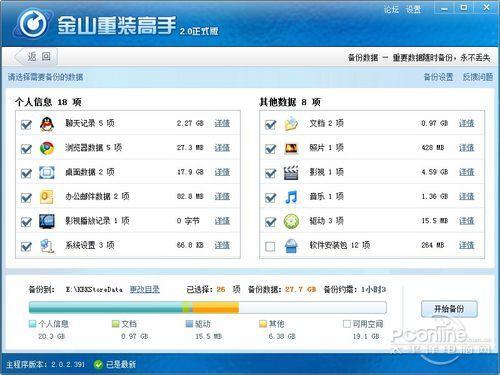The width and height of the screenshot is (500, 375).
Task: Click the 其他 yellow legend swatch
Action: coord(263,324)
